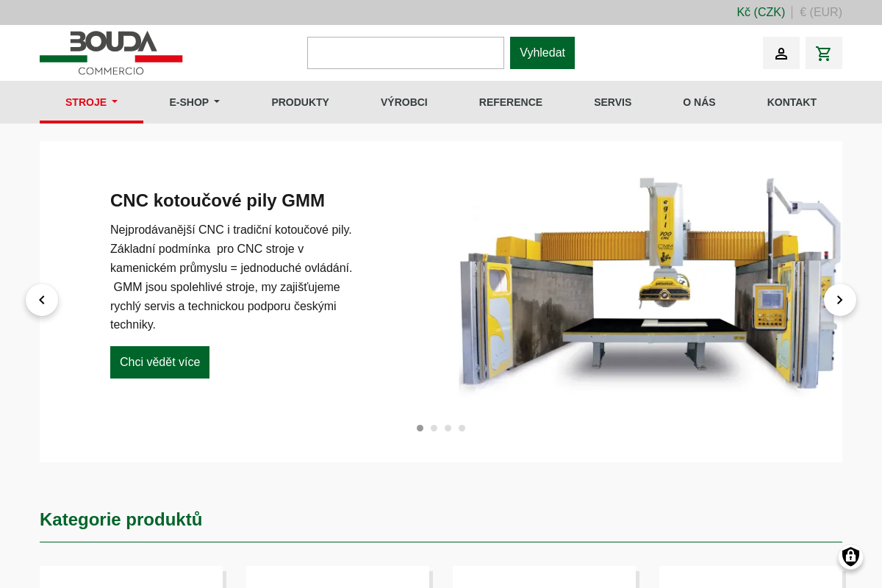
Task: Open the VÝROBCI menu item
Action: click(x=404, y=102)
